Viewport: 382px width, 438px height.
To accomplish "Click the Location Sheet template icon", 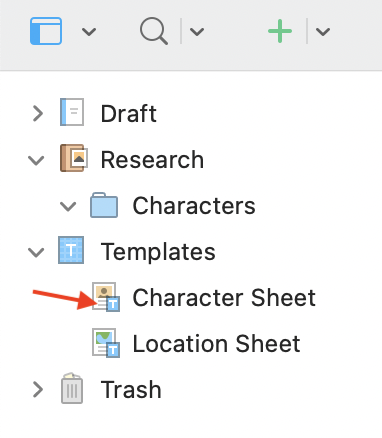I will 106,343.
